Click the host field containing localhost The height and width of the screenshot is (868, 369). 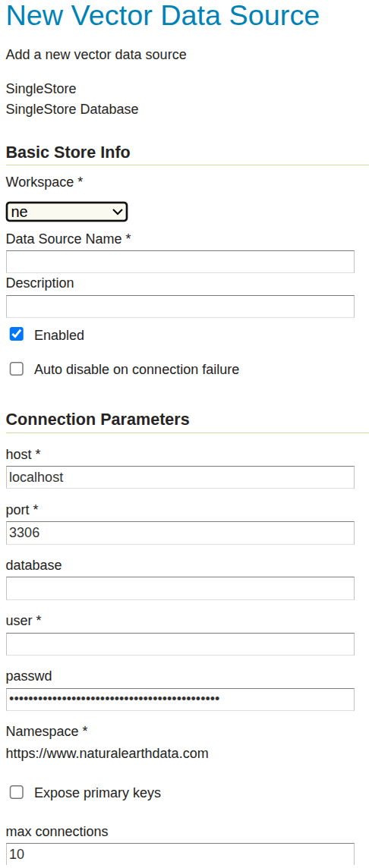[180, 477]
